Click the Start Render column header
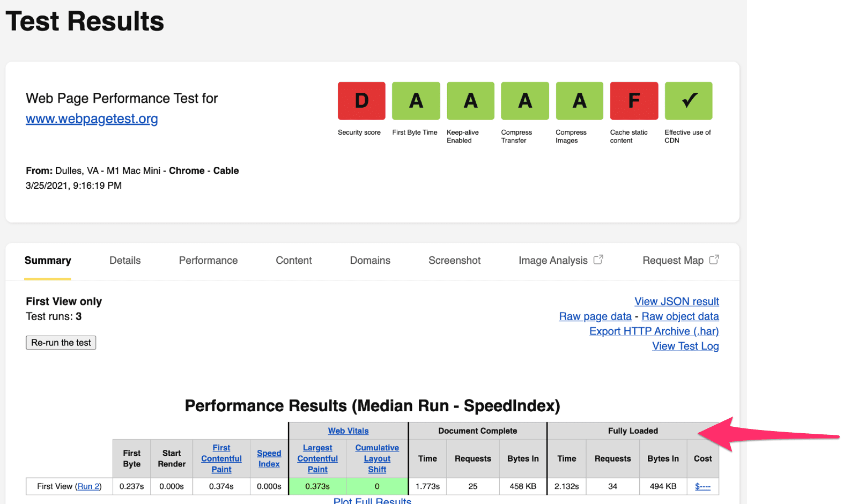Screen dimensions: 858x504 click(x=172, y=458)
